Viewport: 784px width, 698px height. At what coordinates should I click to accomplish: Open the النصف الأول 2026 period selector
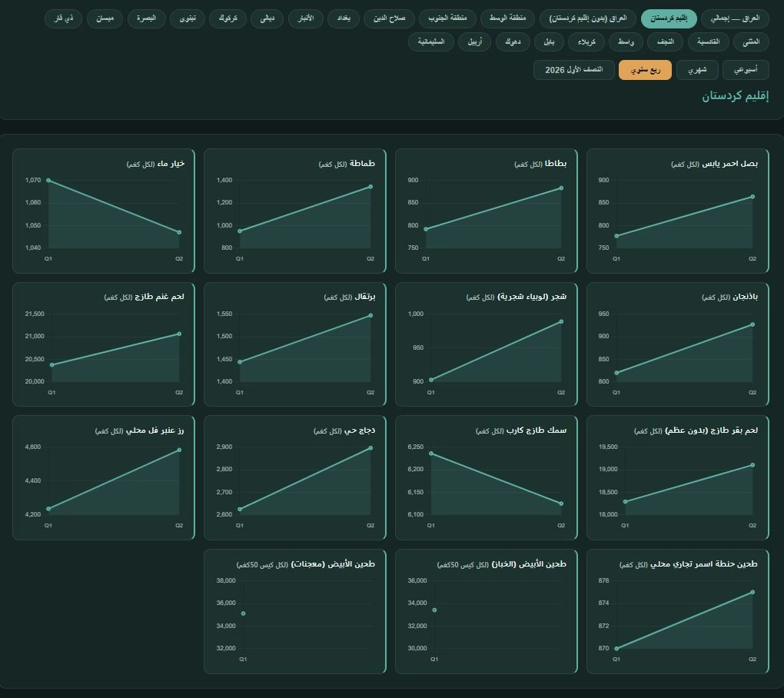point(573,70)
